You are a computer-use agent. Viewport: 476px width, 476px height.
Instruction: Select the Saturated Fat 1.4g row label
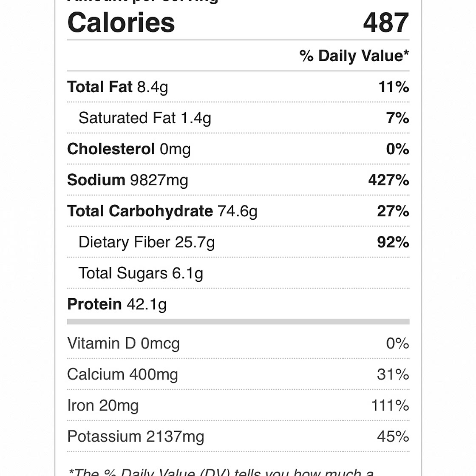click(x=144, y=118)
